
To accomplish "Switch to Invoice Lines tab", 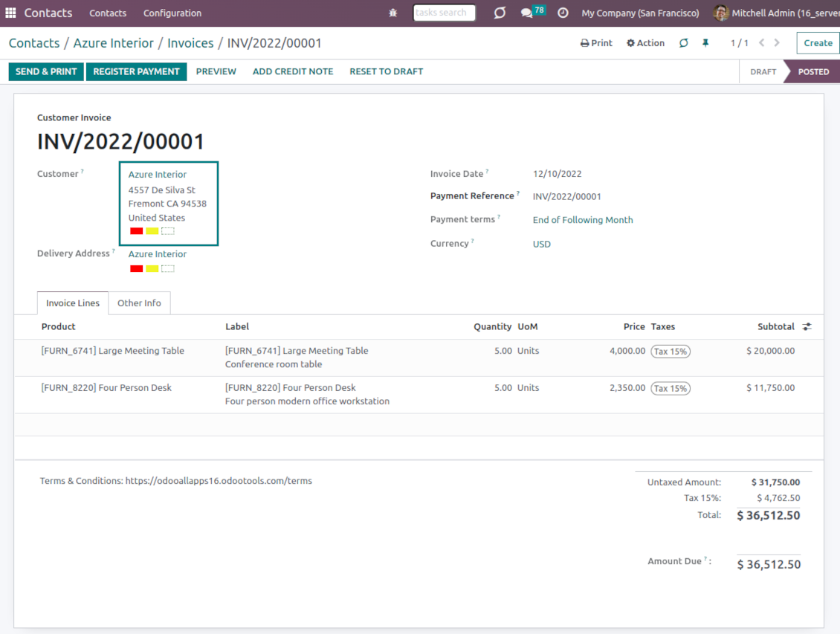I will tap(73, 303).
